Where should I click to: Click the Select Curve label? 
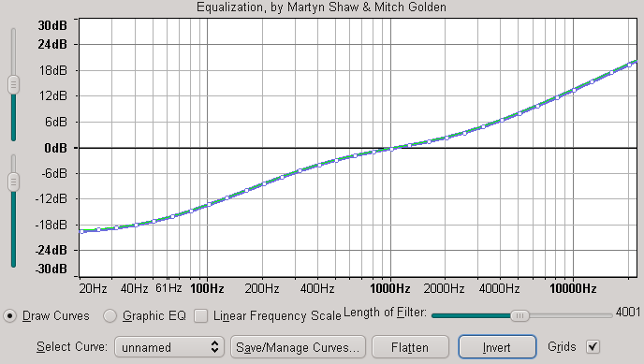pyautogui.click(x=72, y=347)
